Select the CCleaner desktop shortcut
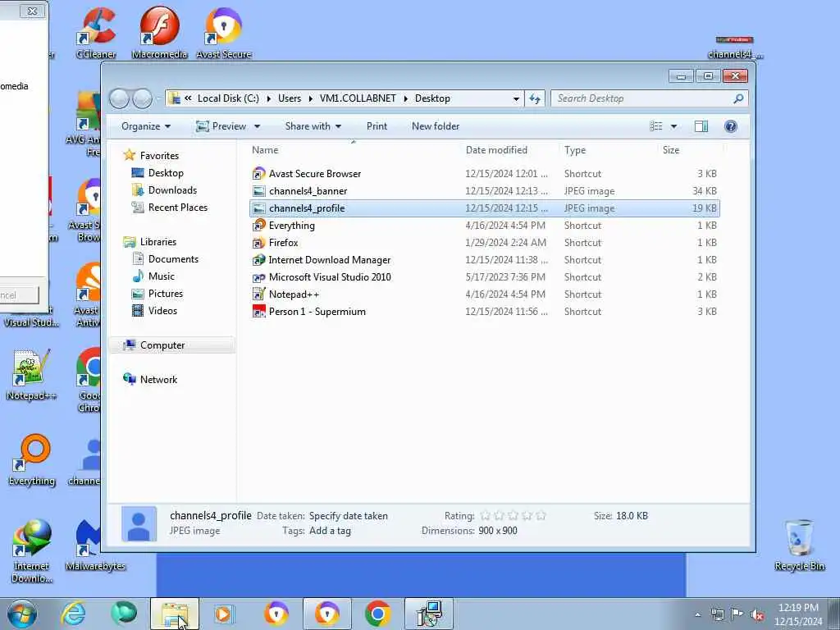This screenshot has height=630, width=840. click(97, 32)
